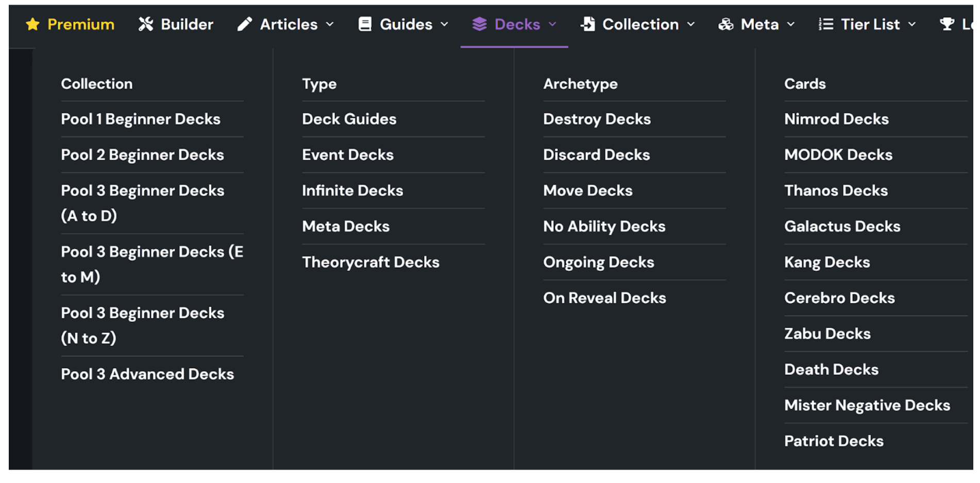Browse MODOK Decks
The height and width of the screenshot is (483, 980).
(838, 154)
